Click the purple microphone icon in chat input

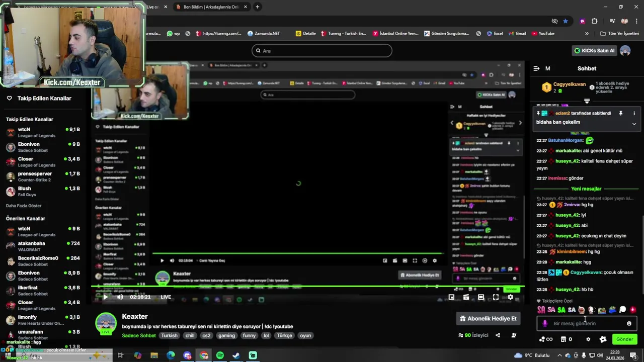pos(545,323)
